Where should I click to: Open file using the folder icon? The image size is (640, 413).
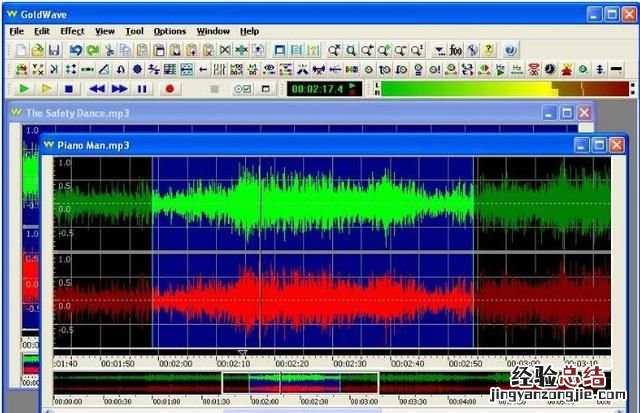(38, 49)
